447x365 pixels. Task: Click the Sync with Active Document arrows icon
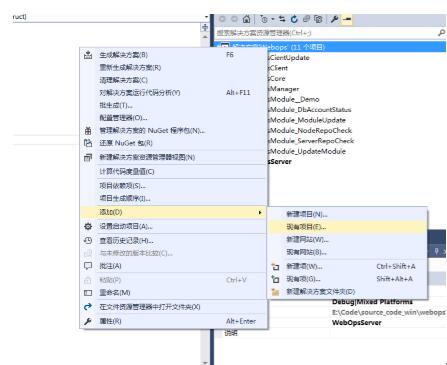coord(282,19)
